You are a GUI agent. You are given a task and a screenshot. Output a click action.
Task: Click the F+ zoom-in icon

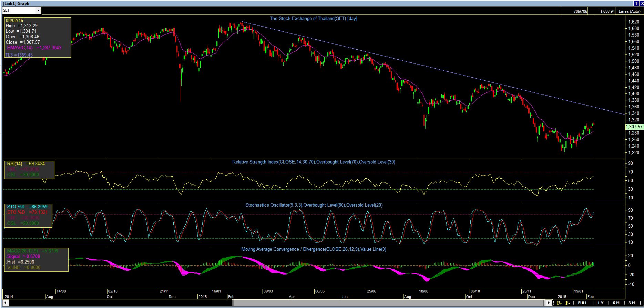click(559, 303)
